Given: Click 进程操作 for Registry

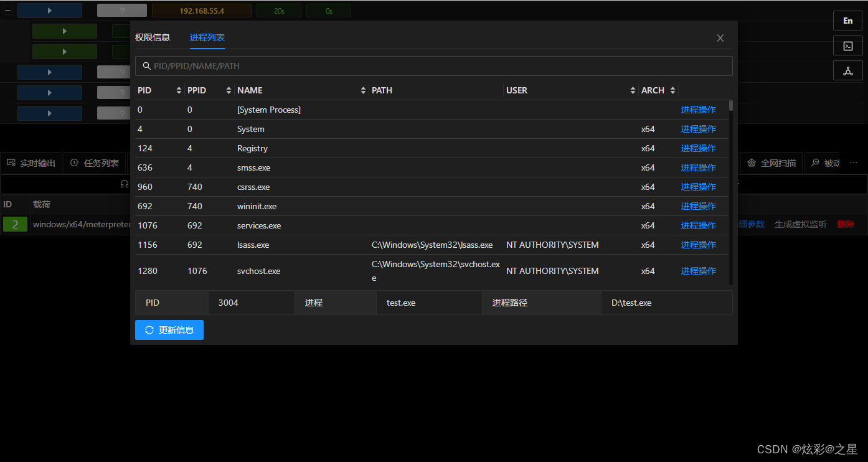Looking at the screenshot, I should coord(698,148).
